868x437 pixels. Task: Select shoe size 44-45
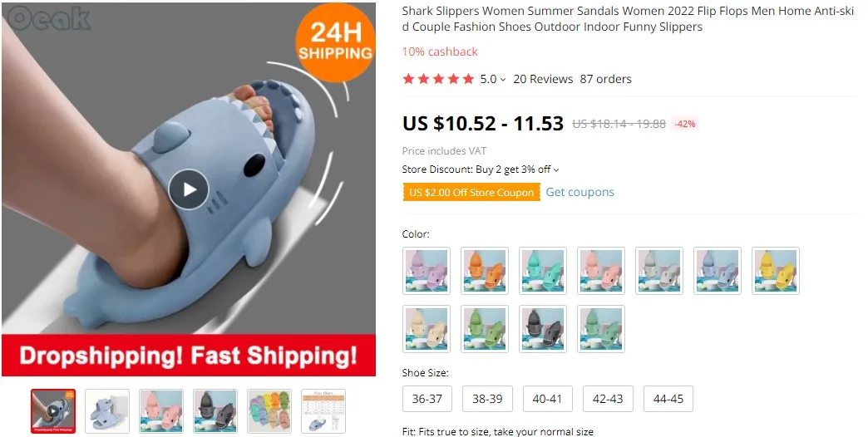(668, 399)
